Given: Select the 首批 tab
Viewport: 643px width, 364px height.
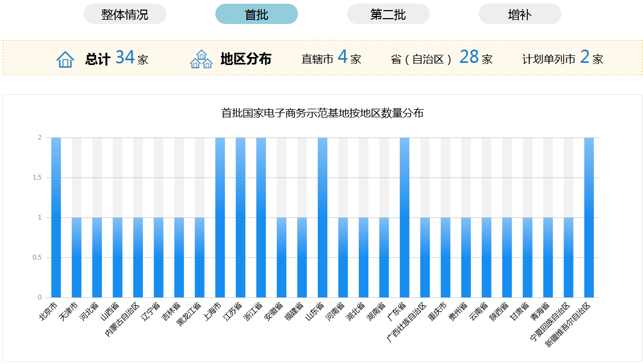Looking at the screenshot, I should point(256,14).
